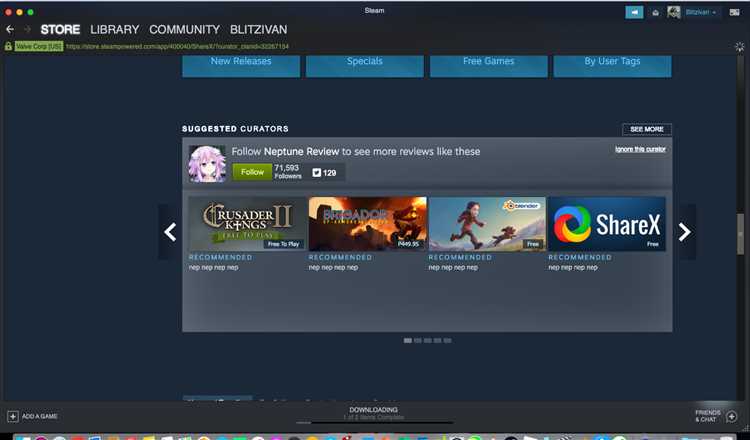The image size is (750, 440).
Task: Open the COMMUNITY tab
Action: point(185,30)
